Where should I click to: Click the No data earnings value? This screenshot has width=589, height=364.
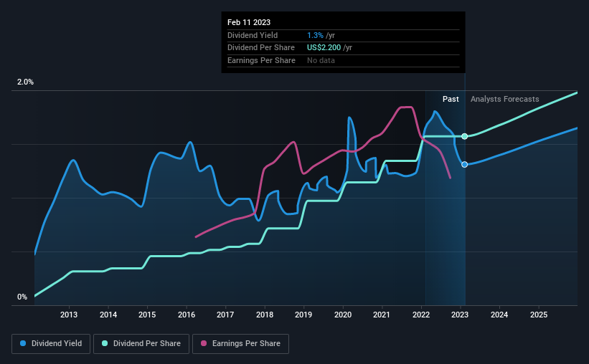coord(321,60)
